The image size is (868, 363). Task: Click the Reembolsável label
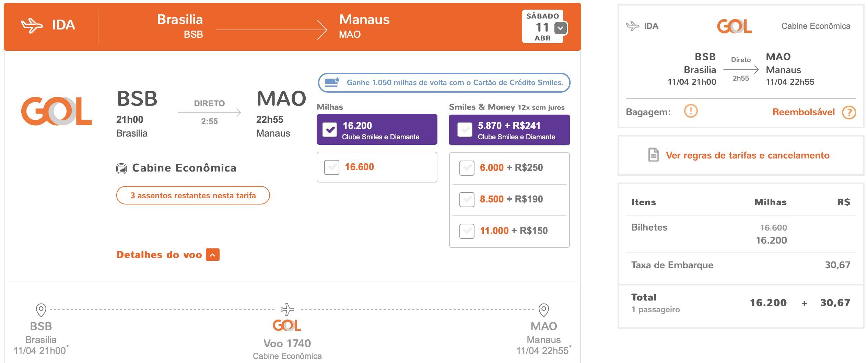pyautogui.click(x=804, y=112)
